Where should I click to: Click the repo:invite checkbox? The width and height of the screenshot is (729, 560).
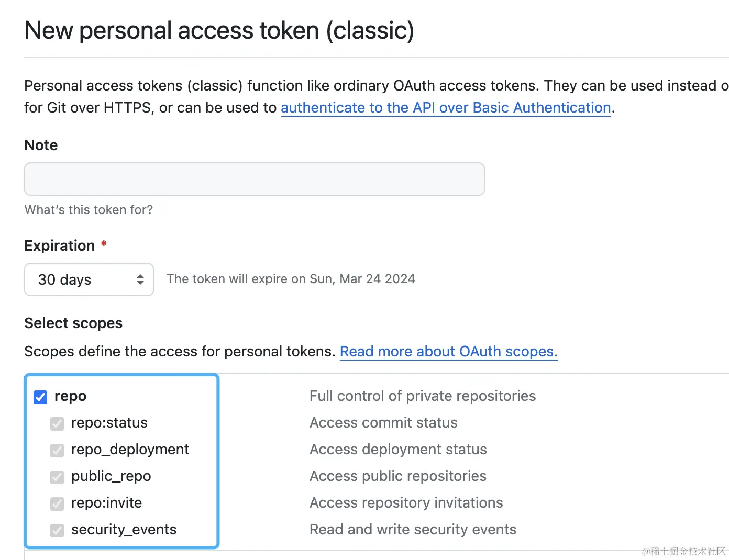click(x=57, y=503)
